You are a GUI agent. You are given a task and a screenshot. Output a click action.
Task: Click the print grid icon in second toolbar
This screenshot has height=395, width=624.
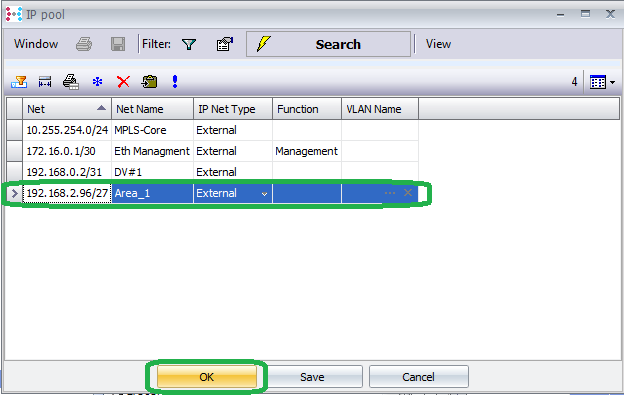[x=71, y=82]
